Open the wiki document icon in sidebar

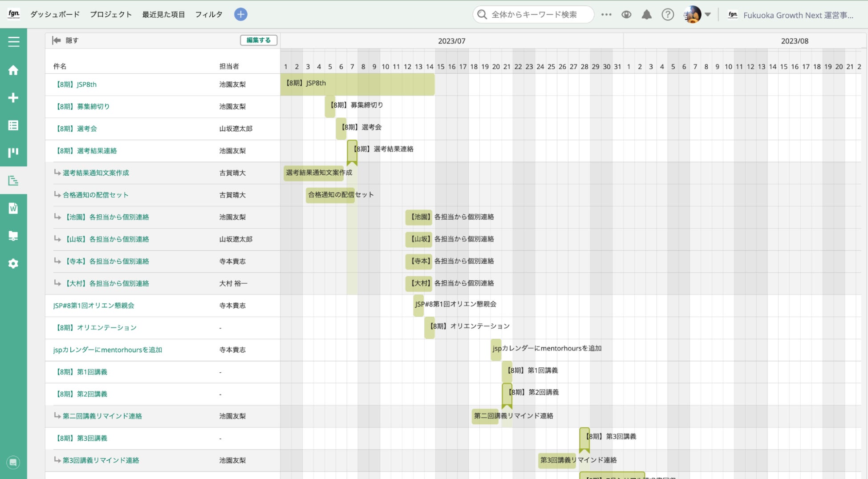(x=13, y=208)
